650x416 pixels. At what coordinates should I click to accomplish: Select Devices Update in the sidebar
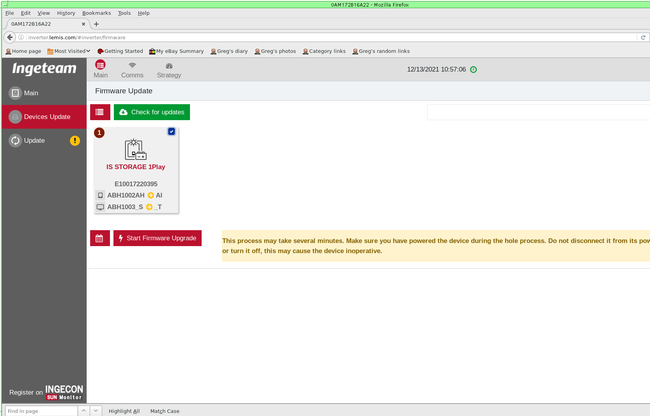click(43, 117)
